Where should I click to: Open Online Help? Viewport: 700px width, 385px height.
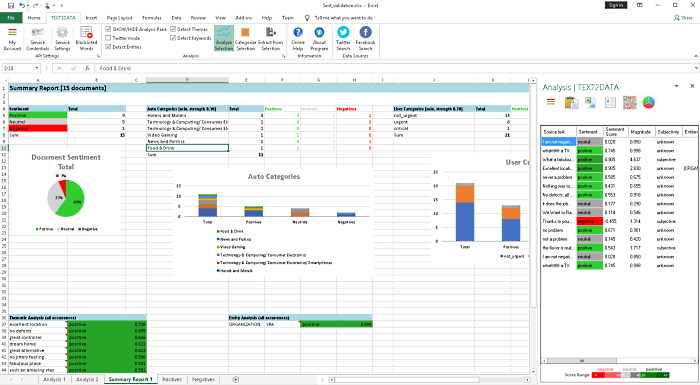pyautogui.click(x=298, y=38)
